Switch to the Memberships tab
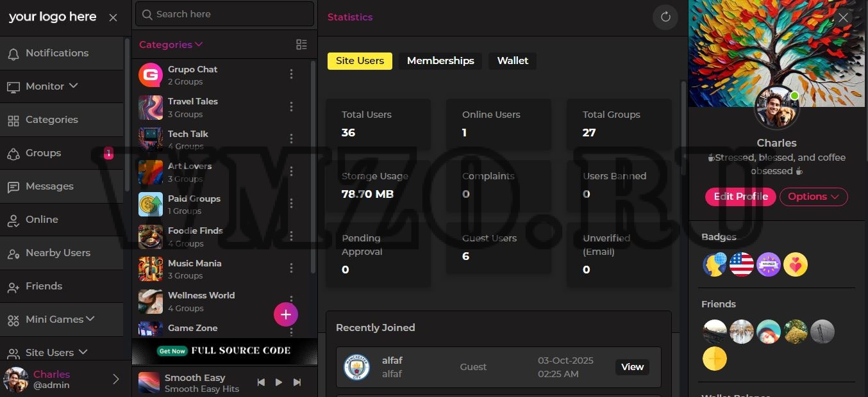Image resolution: width=868 pixels, height=397 pixels. coord(440,61)
